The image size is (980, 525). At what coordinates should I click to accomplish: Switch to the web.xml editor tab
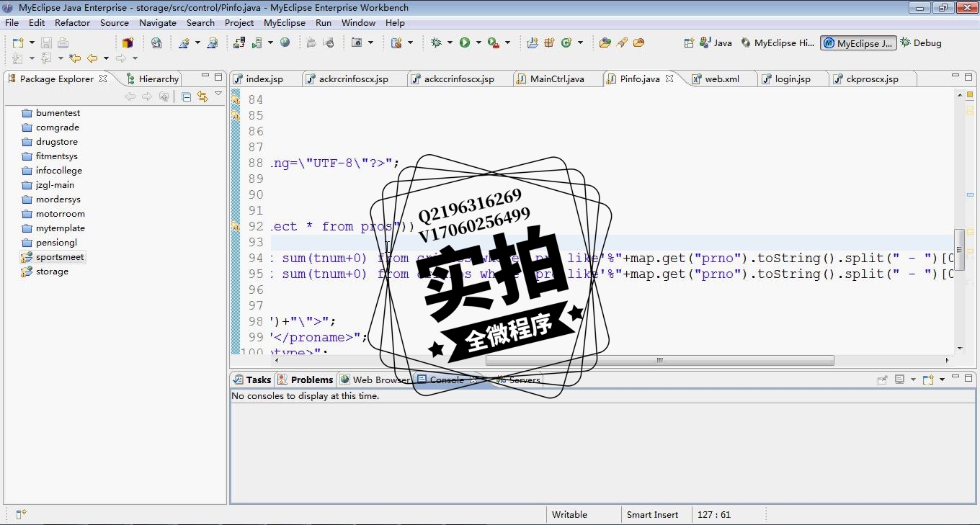click(722, 78)
